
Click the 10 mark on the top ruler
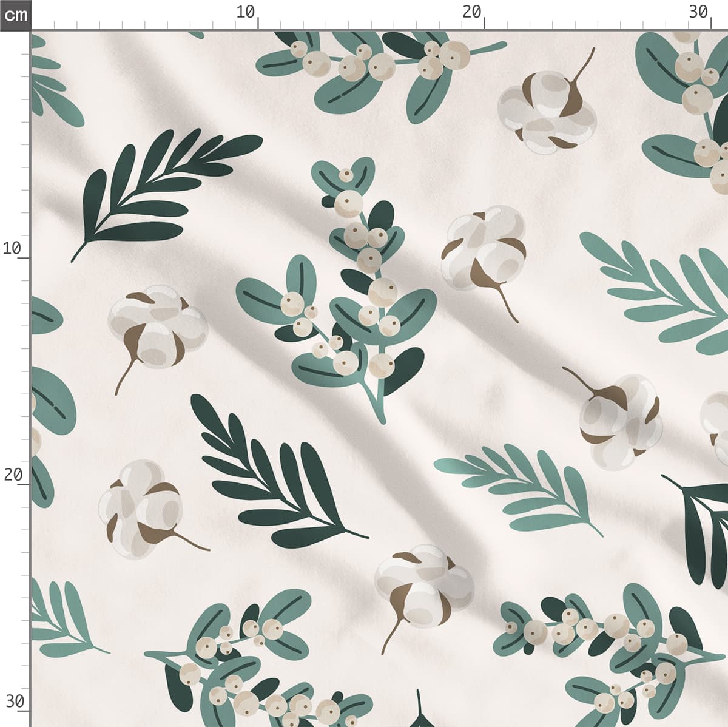[246, 12]
